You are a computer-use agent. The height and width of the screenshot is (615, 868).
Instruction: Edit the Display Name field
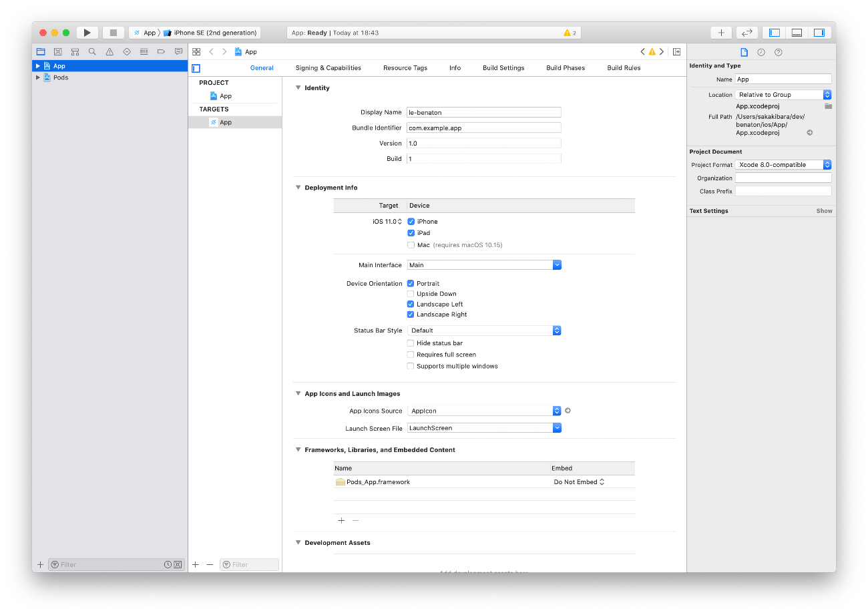click(484, 112)
